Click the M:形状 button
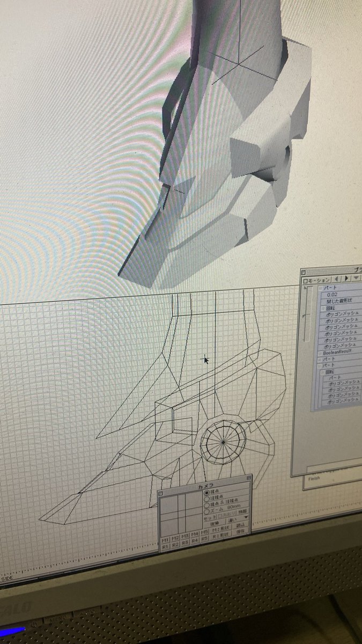 click(x=221, y=529)
